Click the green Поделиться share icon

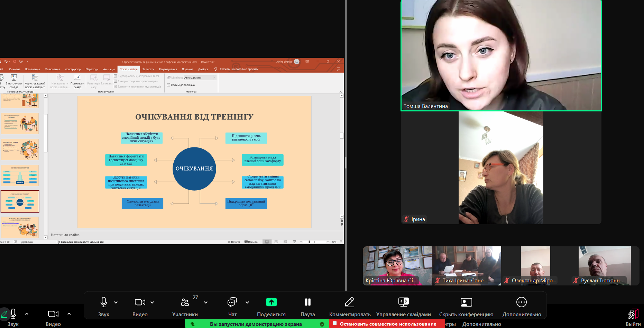point(271,302)
